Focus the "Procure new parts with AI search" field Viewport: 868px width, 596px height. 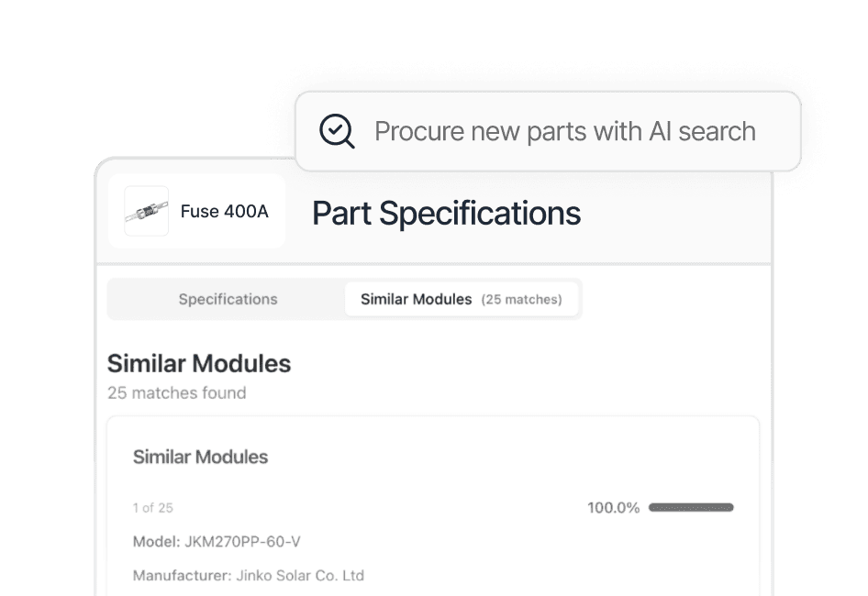[x=564, y=131]
